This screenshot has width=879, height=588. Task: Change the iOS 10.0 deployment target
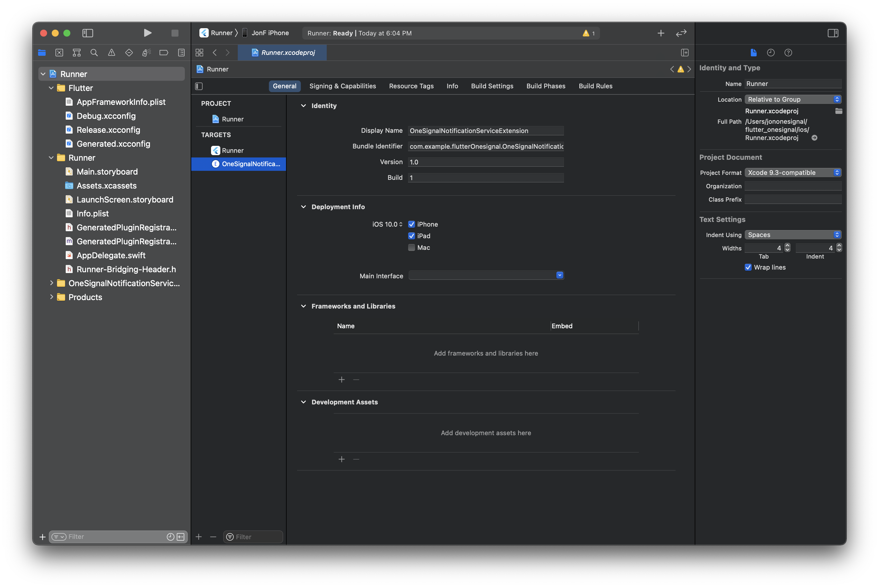click(387, 224)
